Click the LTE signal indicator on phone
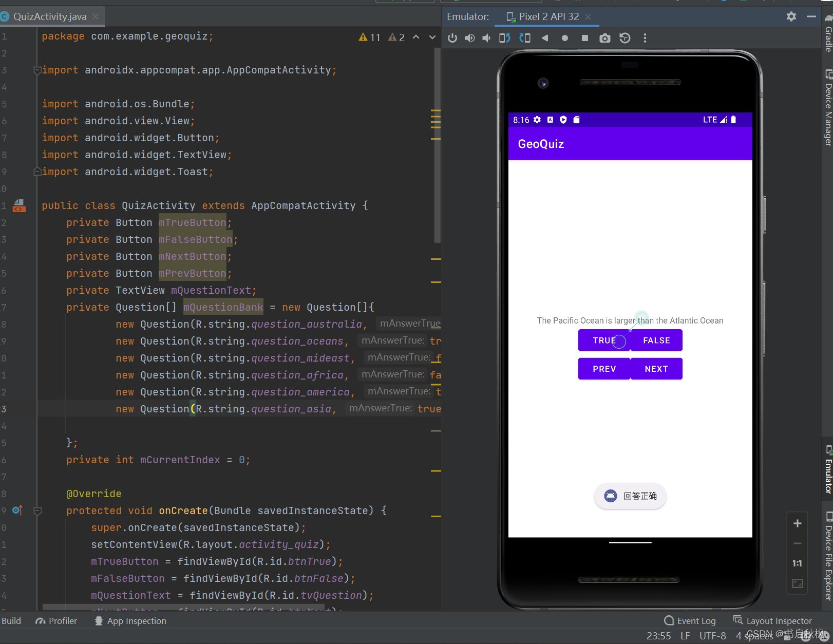The height and width of the screenshot is (644, 833). (x=715, y=120)
